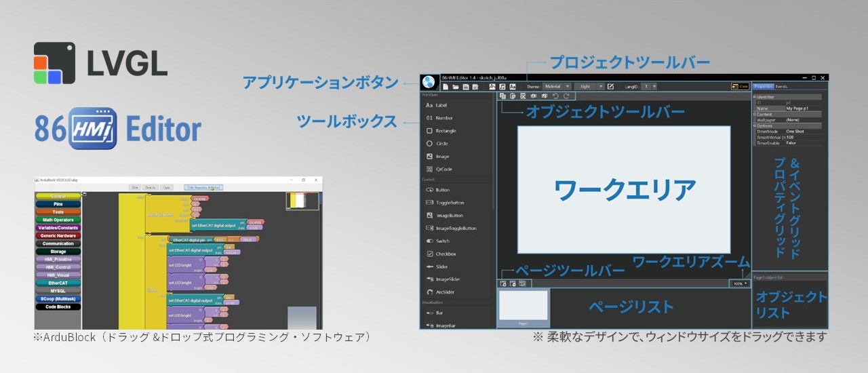Switch to the Events tab
This screenshot has width=868, height=373.
point(781,87)
